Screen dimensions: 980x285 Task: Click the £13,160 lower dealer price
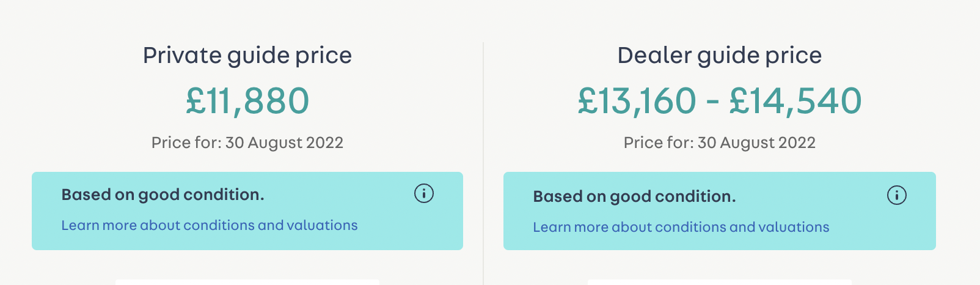637,101
